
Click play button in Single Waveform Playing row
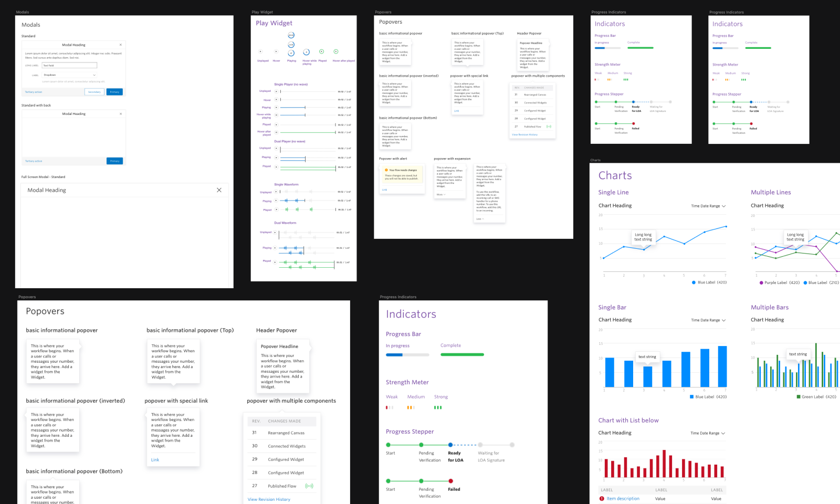[276, 201]
